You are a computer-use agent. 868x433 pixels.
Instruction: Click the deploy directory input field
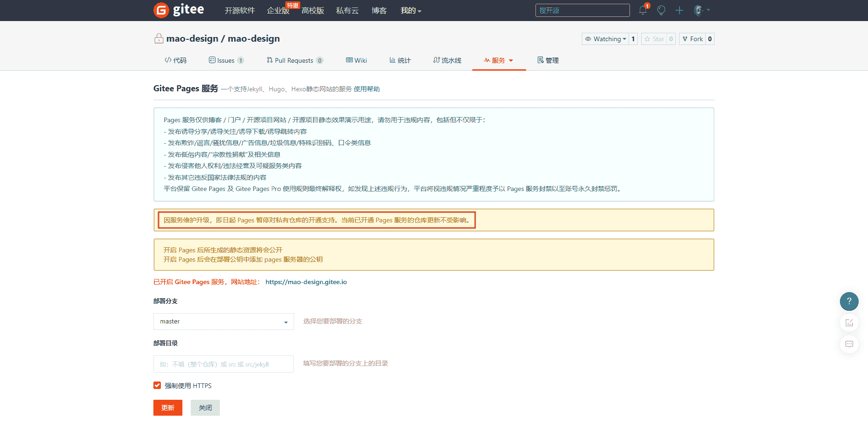[x=224, y=364]
